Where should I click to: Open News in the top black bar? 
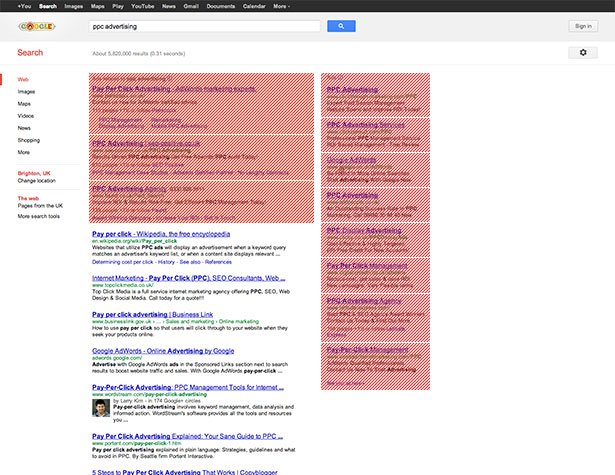click(169, 6)
